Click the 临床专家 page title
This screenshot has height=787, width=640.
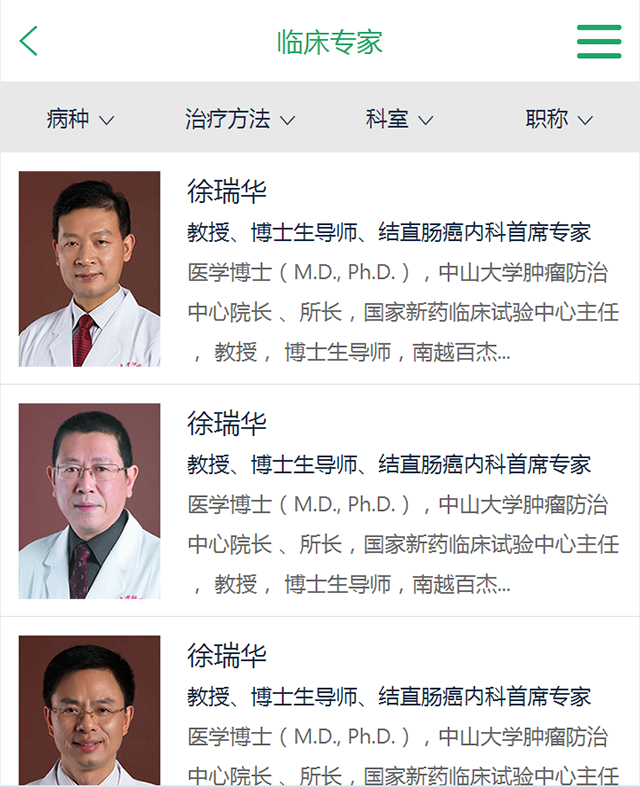pyautogui.click(x=330, y=42)
